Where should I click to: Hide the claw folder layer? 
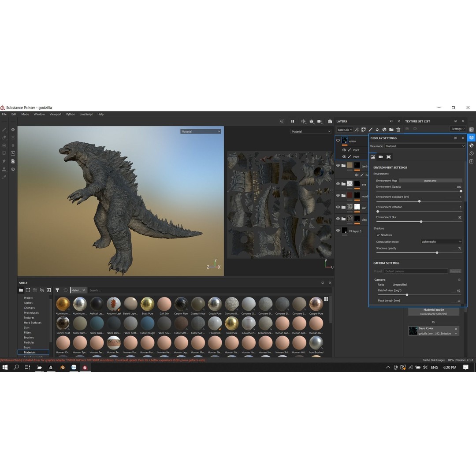click(338, 219)
